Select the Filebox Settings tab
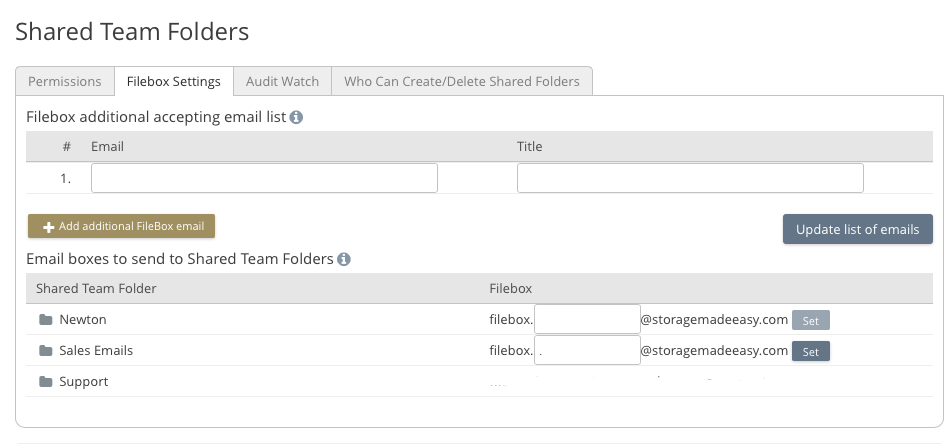Image resolution: width=946 pixels, height=444 pixels. 174,81
